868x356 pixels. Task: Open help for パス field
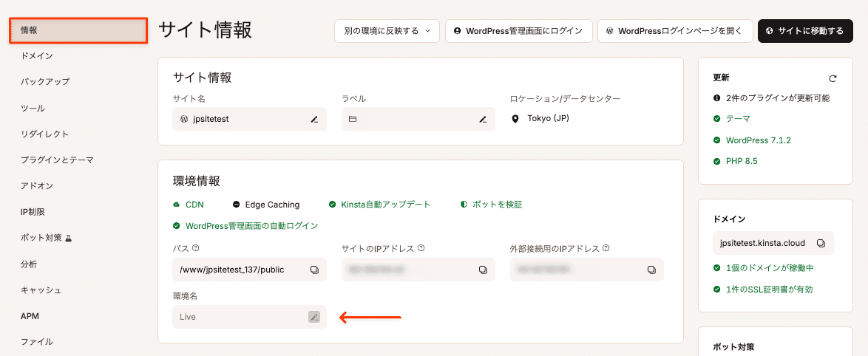pyautogui.click(x=195, y=248)
